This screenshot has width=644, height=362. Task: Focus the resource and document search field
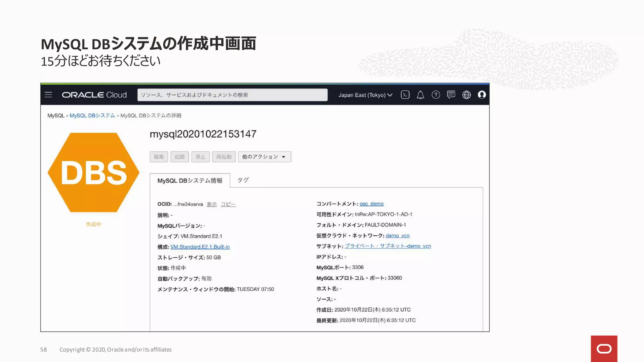(232, 95)
